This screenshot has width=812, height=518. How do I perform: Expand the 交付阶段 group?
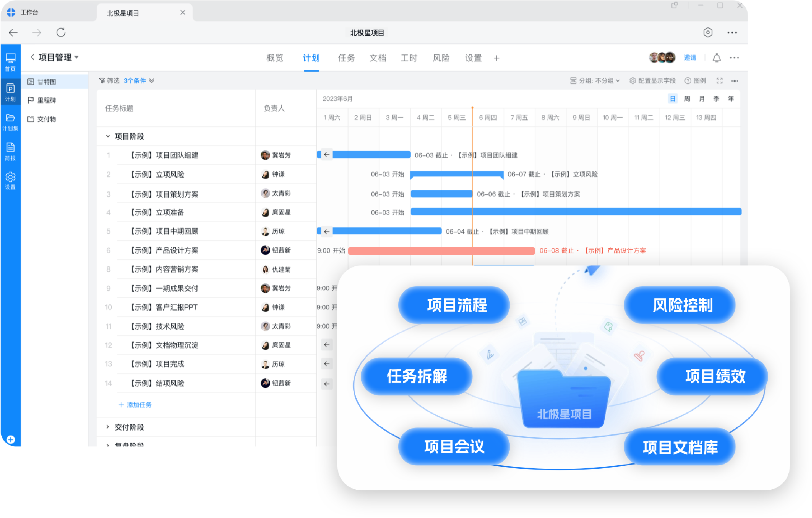point(107,427)
